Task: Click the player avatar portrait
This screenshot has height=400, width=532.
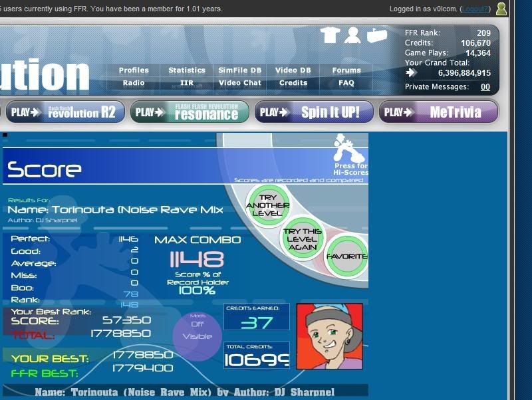Action: tap(329, 336)
